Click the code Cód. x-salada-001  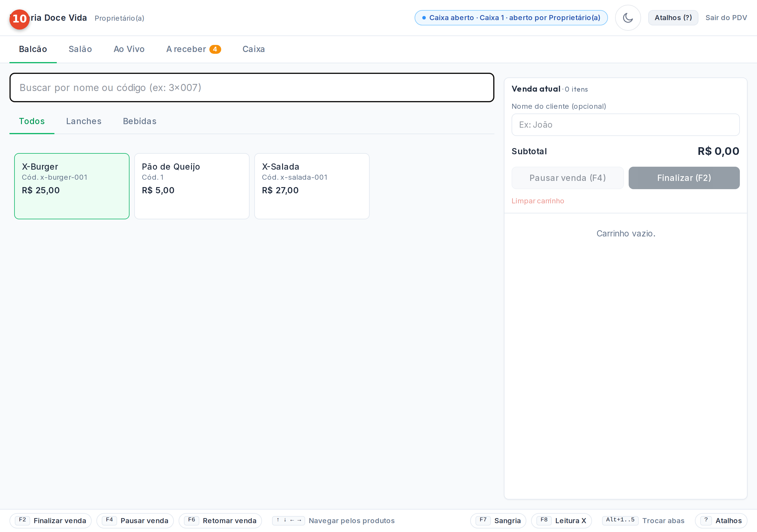click(295, 177)
